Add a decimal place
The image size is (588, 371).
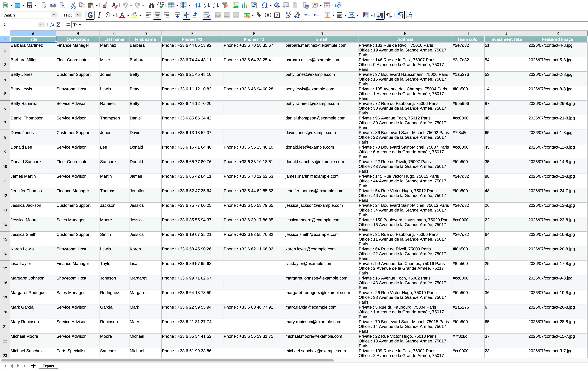click(x=288, y=15)
